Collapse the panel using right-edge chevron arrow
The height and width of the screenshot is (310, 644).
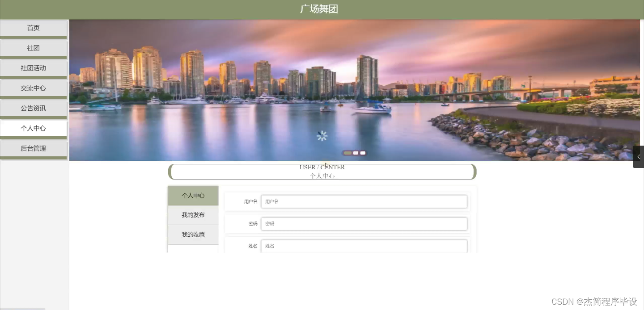click(639, 157)
